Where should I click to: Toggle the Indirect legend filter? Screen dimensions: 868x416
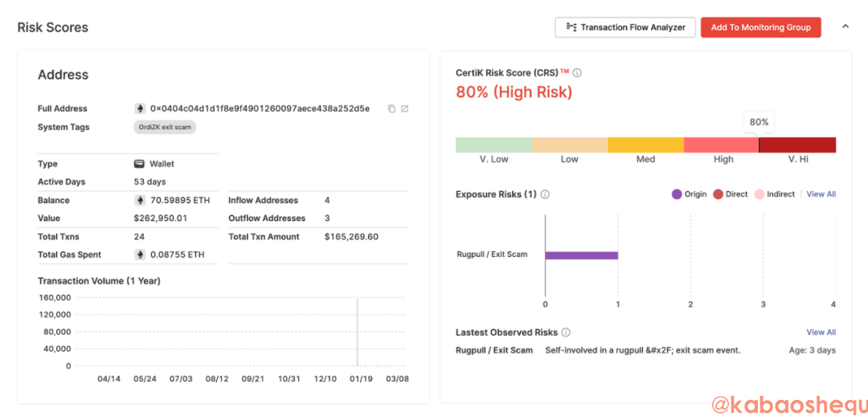774,194
